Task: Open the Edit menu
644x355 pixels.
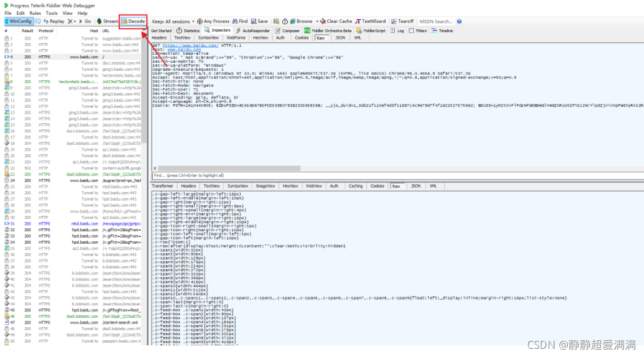Action: point(20,13)
